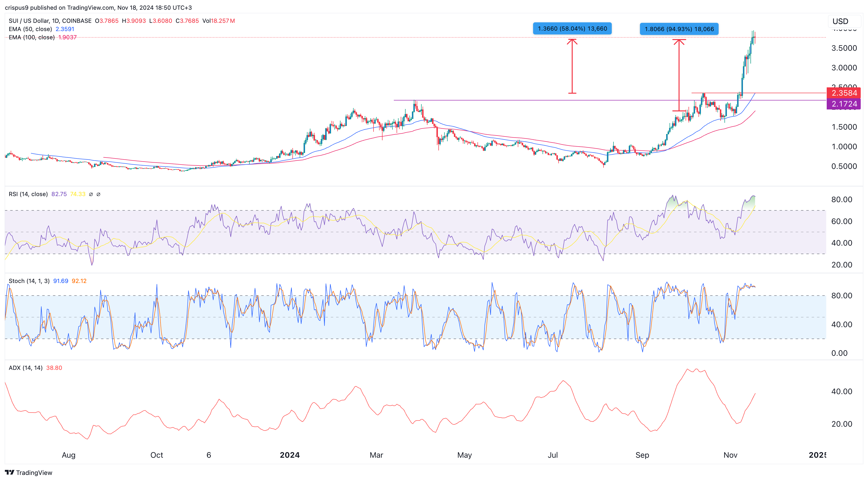Click the open price O3.7865 value
The width and height of the screenshot is (868, 481).
coord(107,21)
